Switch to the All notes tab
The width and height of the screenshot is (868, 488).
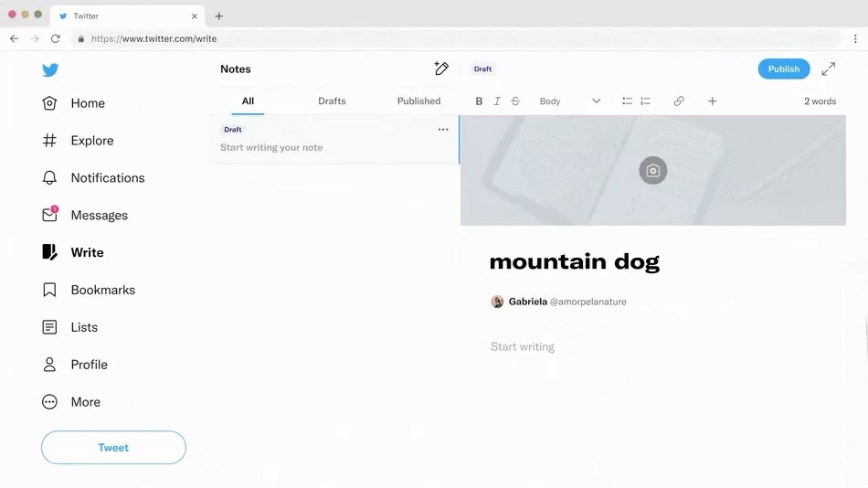(x=248, y=101)
